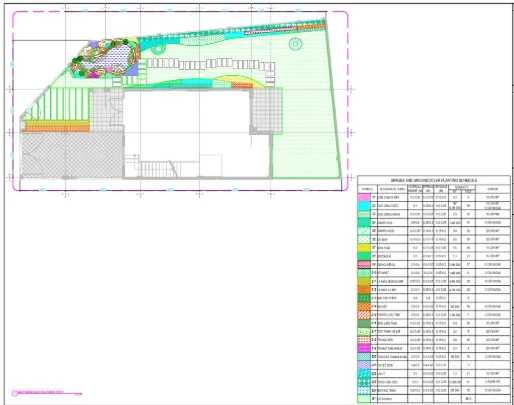The width and height of the screenshot is (514, 405).
Task: Choose the orange diagonal-striped legend swatch
Action: coord(364,315)
